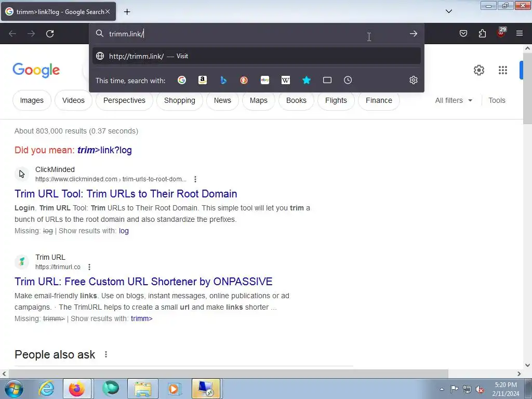Search this time with Wikipedia
Viewport: 532px width, 399px height.
pyautogui.click(x=286, y=80)
